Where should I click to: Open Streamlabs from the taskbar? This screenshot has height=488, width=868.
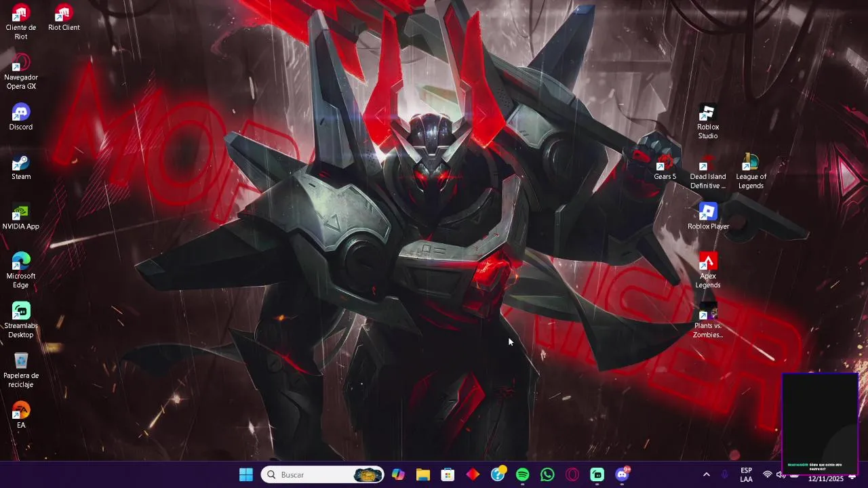(597, 475)
